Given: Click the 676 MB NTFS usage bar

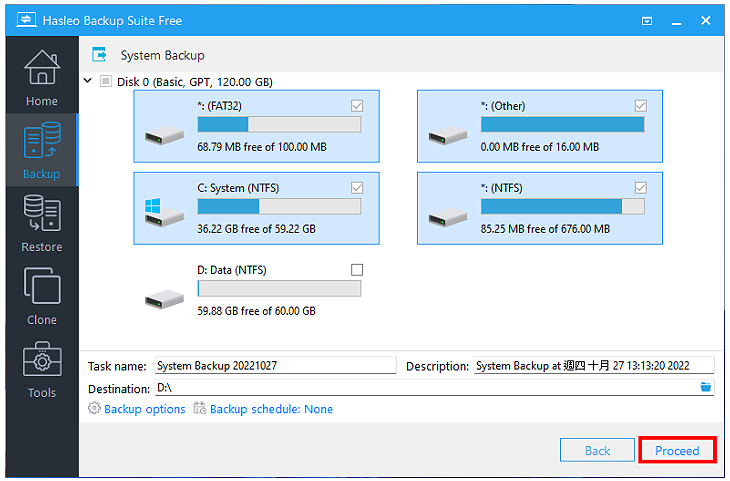Looking at the screenshot, I should (562, 207).
